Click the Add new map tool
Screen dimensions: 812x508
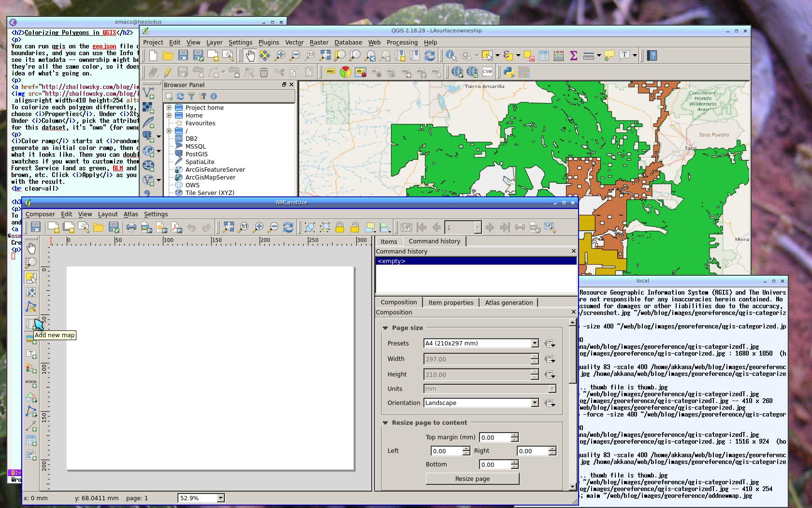[x=31, y=323]
